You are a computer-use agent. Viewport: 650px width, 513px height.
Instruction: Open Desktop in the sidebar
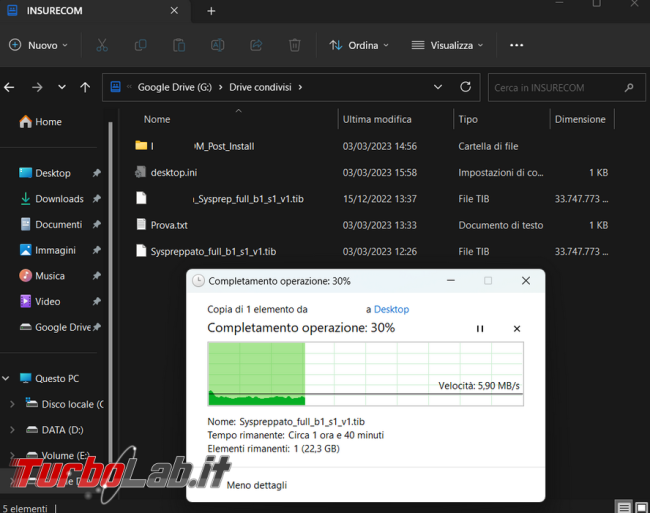click(x=45, y=173)
